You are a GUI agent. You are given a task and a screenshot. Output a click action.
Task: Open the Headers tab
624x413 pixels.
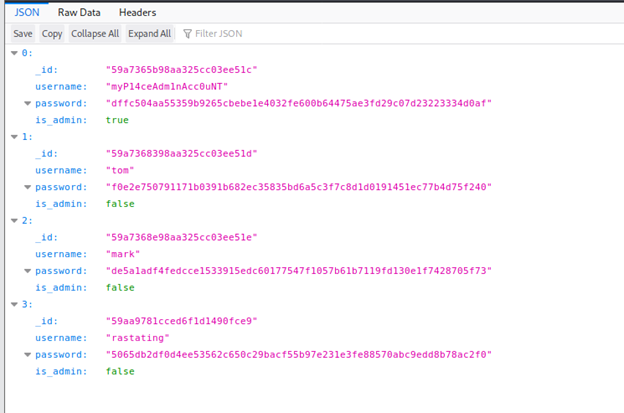(x=137, y=12)
